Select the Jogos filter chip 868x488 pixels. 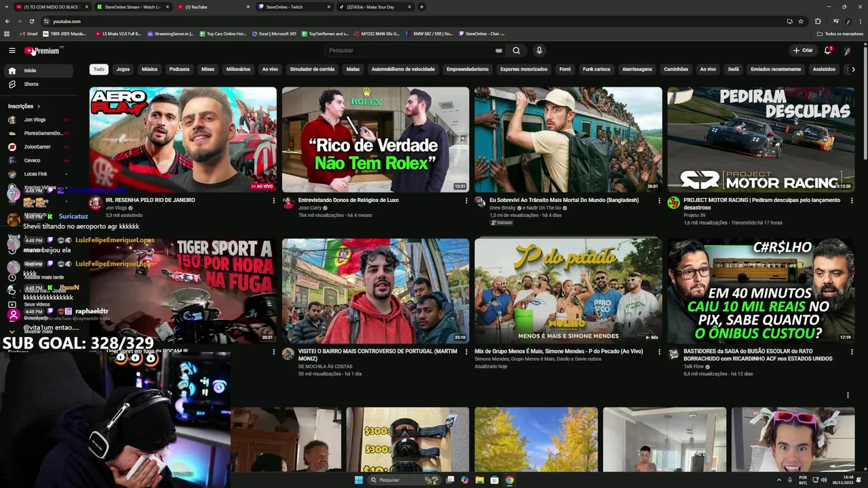[123, 69]
